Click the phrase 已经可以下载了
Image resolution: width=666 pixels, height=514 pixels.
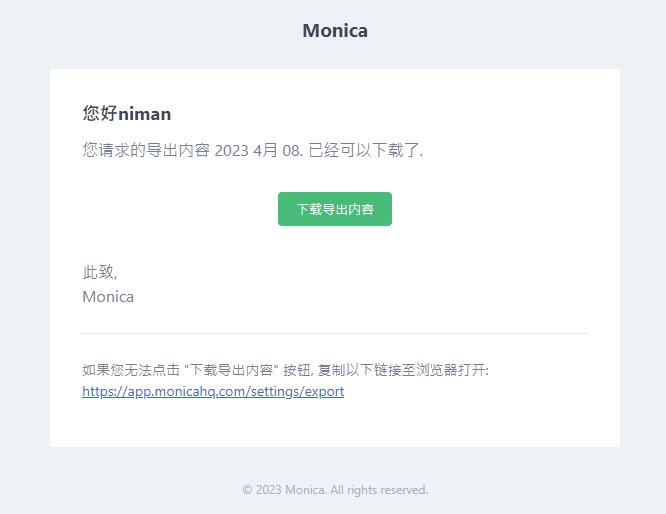coord(365,150)
